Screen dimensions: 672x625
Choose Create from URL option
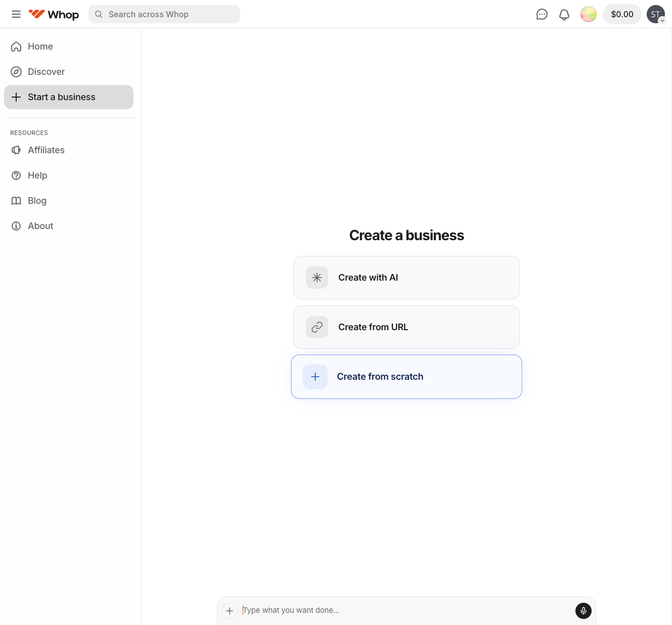click(x=407, y=327)
